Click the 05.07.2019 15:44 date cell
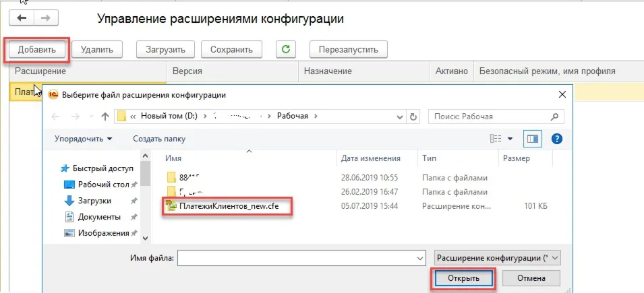Viewport: 644px width, 293px height. pyautogui.click(x=370, y=206)
